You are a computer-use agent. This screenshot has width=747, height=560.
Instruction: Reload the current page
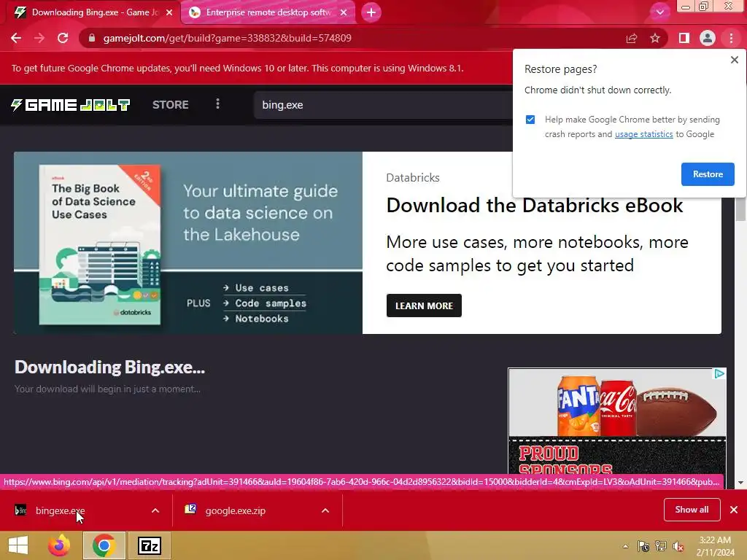[63, 38]
